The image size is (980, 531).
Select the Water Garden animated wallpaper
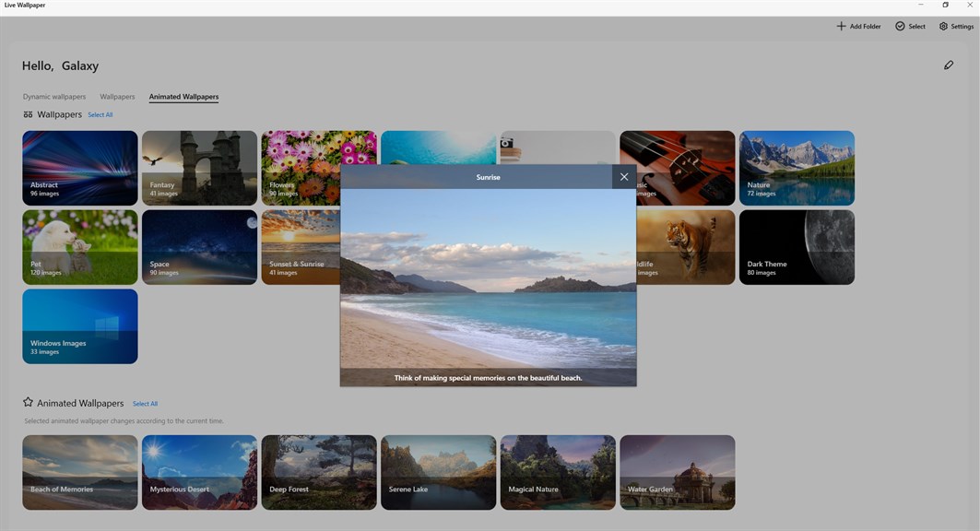[x=678, y=472]
